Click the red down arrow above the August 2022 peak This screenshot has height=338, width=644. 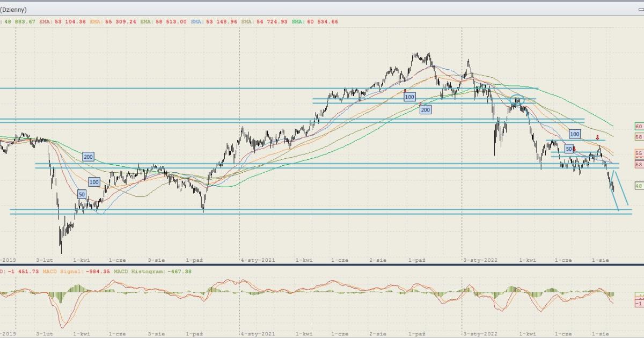[597, 138]
